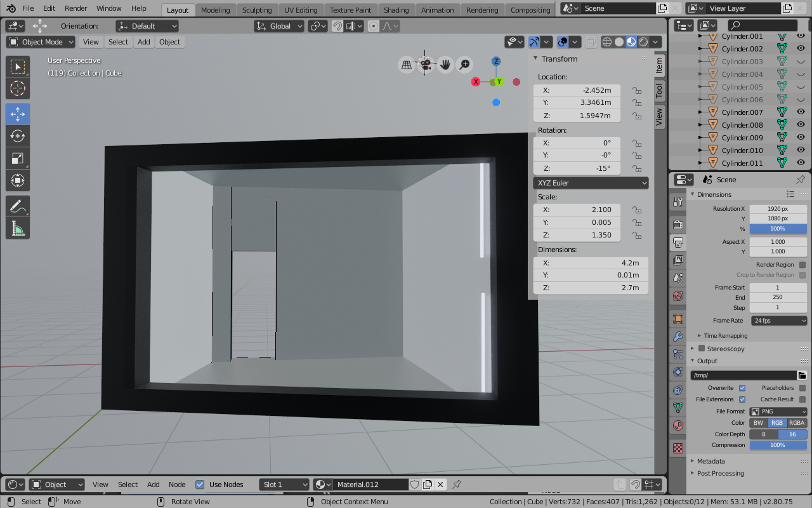This screenshot has width=812, height=508.
Task: Choose the Rotate tool
Action: pos(18,137)
